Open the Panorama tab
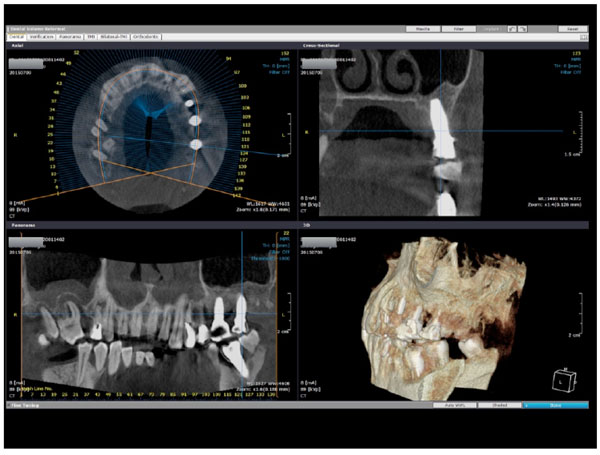600x455 pixels. tap(70, 37)
